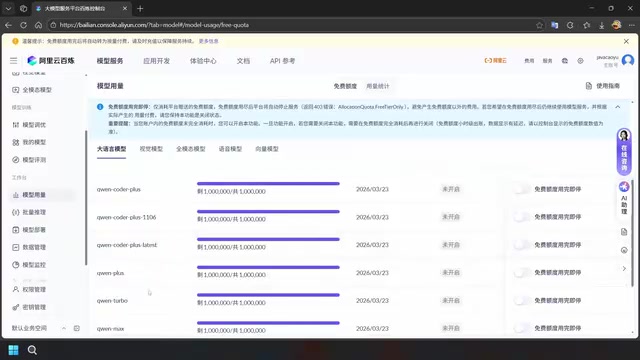Toggle the hamburger sidebar menu
The height and width of the screenshot is (360, 640).
click(13, 61)
